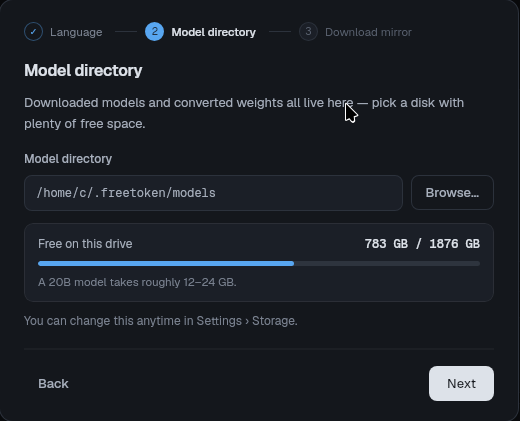Click the Settings › Storage hint text
Viewport: 520px width, 421px height.
click(x=161, y=321)
